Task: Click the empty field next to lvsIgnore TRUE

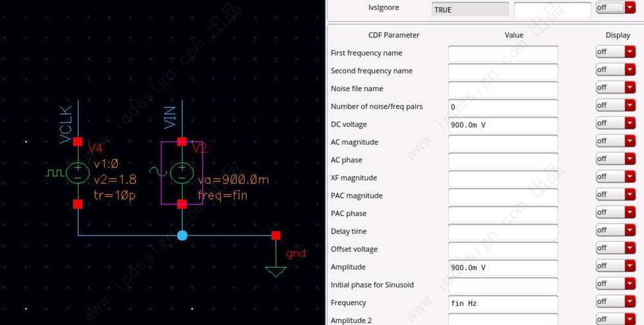Action: [553, 10]
